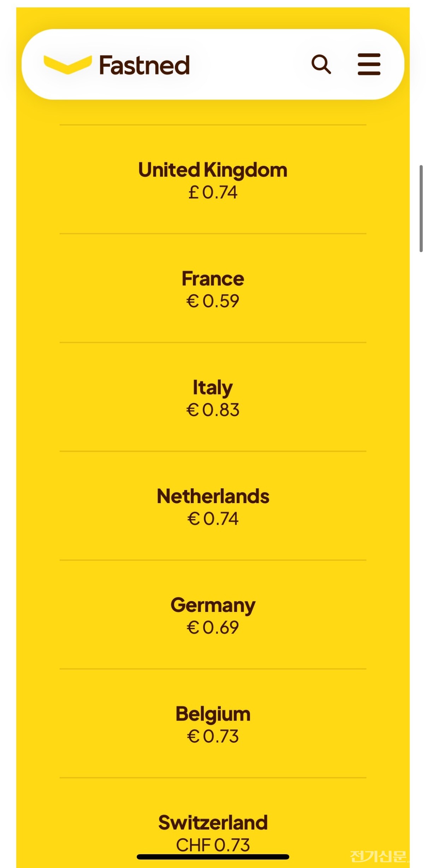Click the page scrollbar thumb

421,209
